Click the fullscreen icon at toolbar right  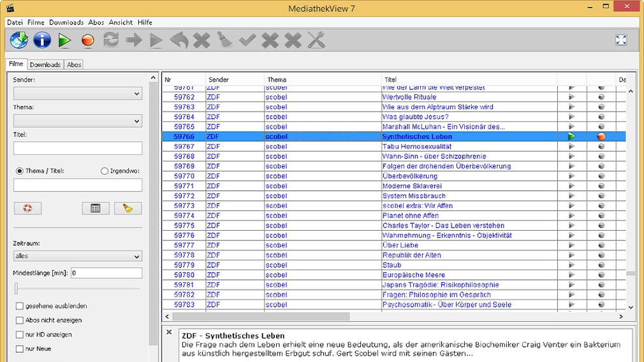(620, 40)
